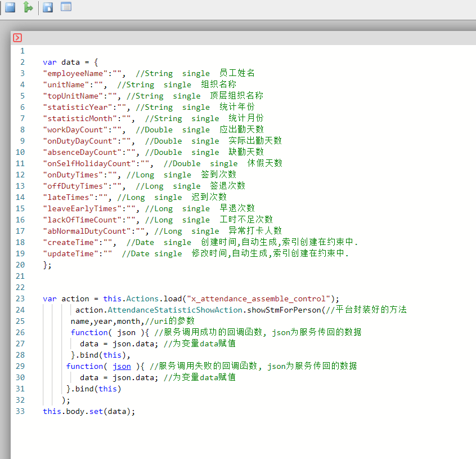Viewport: 476px width, 459px height.
Task: Click line number 33 in the gutter
Action: pos(20,411)
